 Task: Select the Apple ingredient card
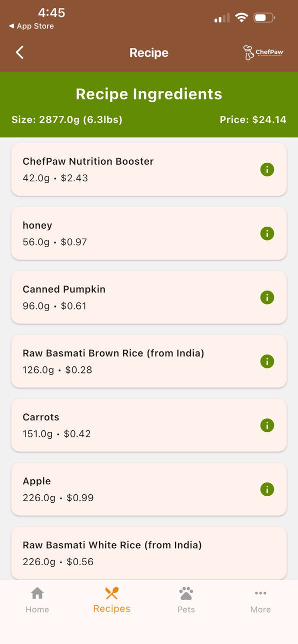pos(149,489)
